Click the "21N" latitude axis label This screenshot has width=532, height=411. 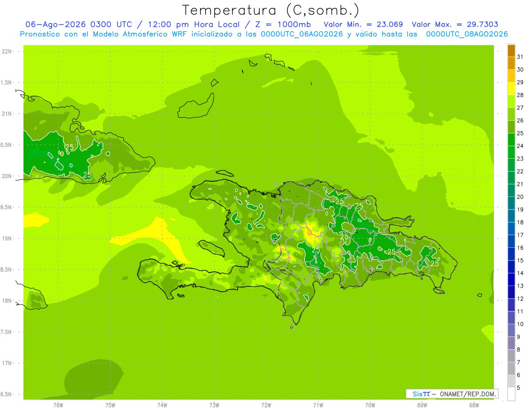pyautogui.click(x=7, y=114)
